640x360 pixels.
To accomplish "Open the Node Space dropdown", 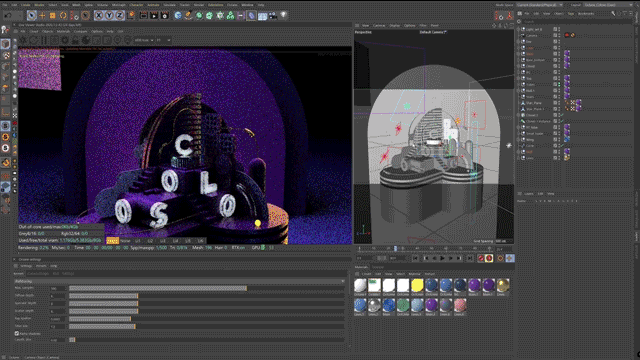I will coord(540,5).
